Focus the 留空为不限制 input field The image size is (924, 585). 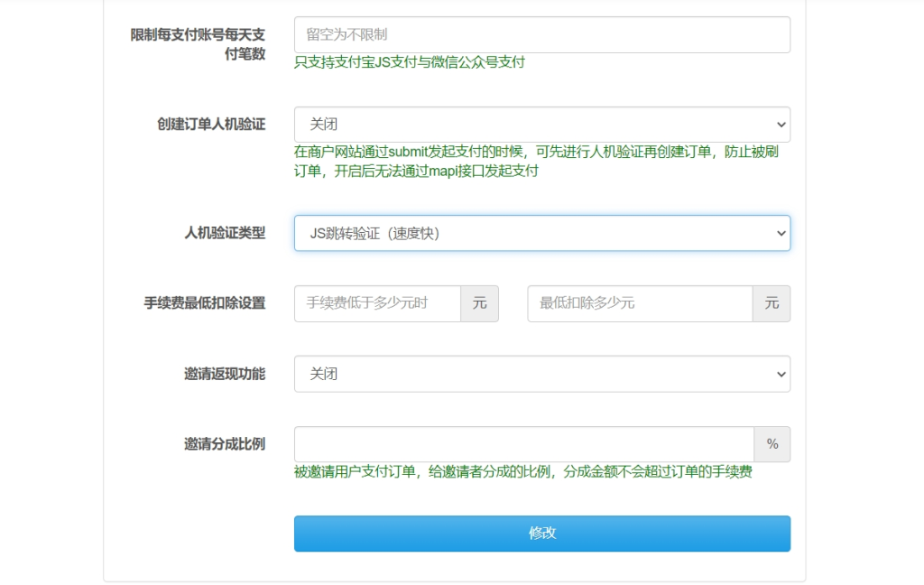point(541,34)
